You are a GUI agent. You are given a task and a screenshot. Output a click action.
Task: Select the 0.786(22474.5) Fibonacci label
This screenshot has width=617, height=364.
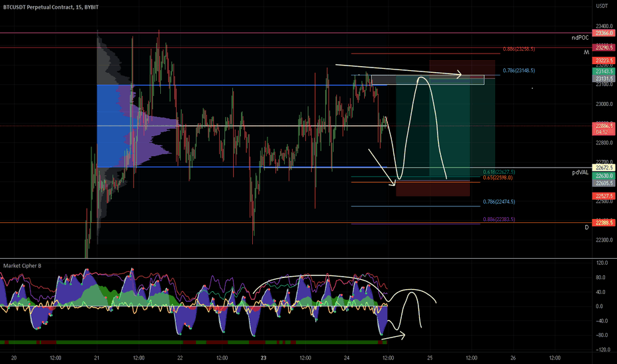click(498, 201)
